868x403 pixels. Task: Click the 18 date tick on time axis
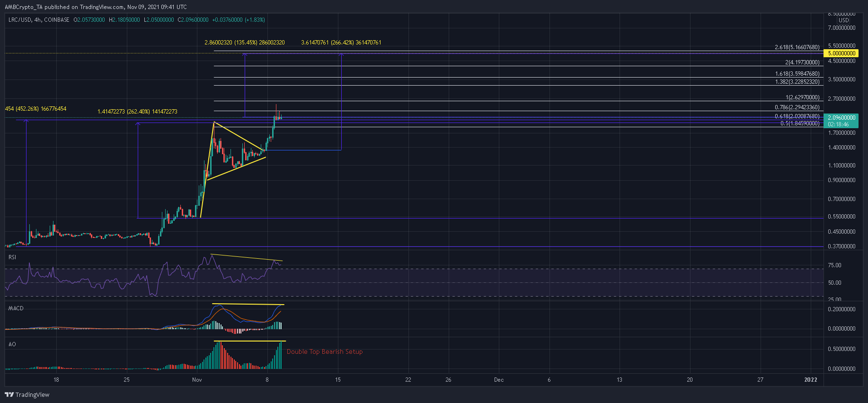tap(56, 380)
